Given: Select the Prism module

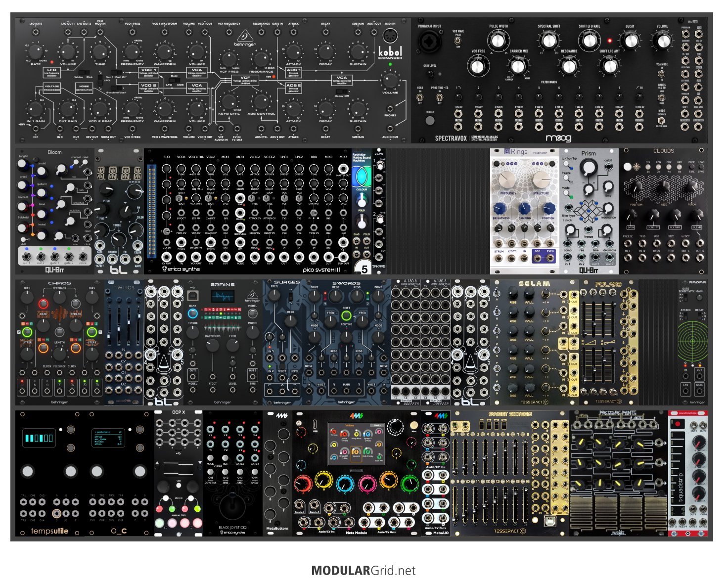Looking at the screenshot, I should [x=589, y=211].
